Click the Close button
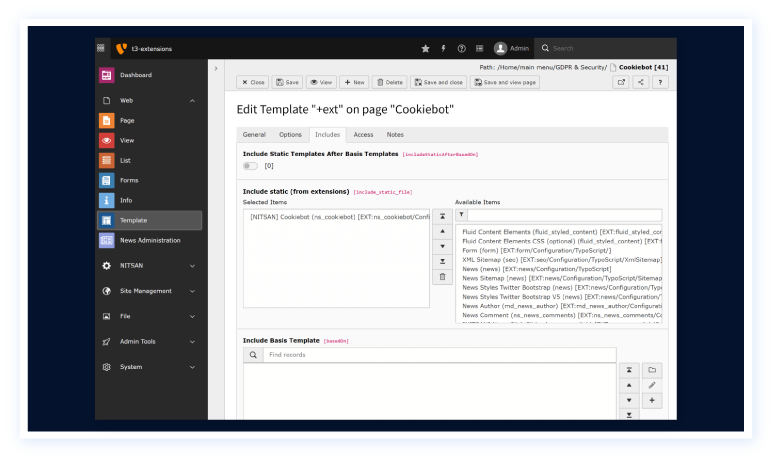Image resolution: width=770 pixels, height=456 pixels. [253, 82]
